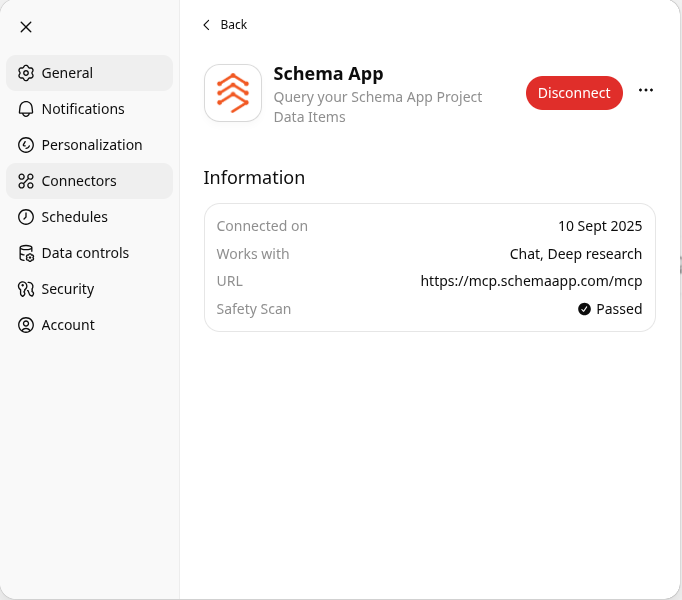Image resolution: width=682 pixels, height=600 pixels.
Task: Click the Schema App title heading
Action: pyautogui.click(x=328, y=74)
